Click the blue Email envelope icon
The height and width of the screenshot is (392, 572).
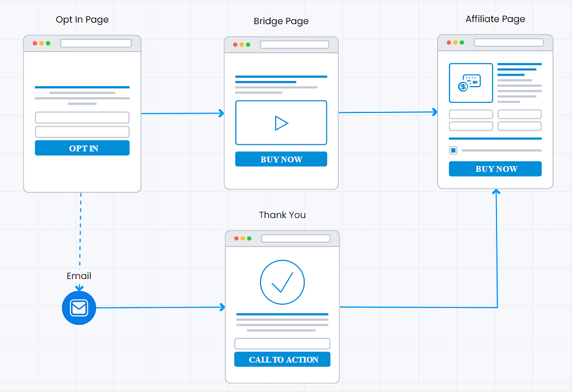tap(79, 308)
